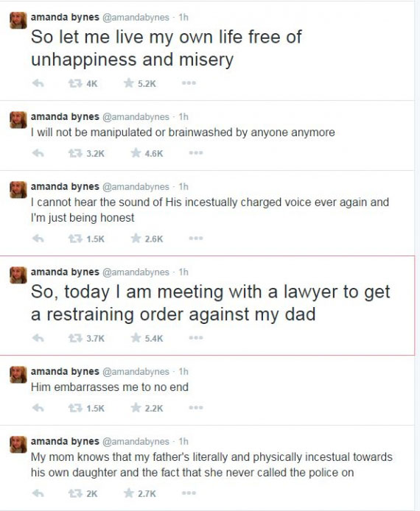This screenshot has width=420, height=511.
Task: Open more options on 'restraining order' tweet
Action: [196, 338]
